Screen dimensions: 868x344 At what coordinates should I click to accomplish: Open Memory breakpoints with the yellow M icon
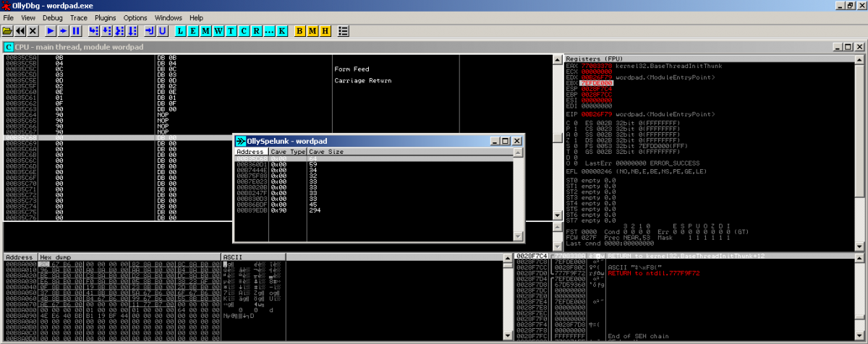click(x=312, y=31)
